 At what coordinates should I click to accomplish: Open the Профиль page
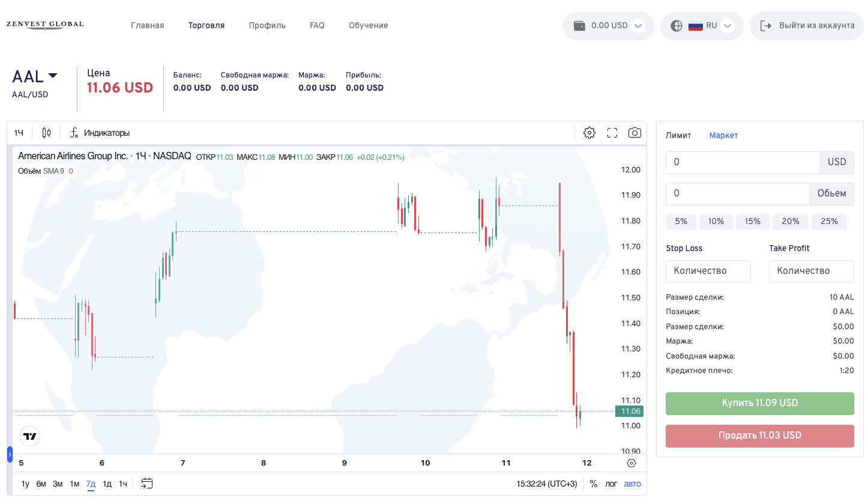coord(267,26)
